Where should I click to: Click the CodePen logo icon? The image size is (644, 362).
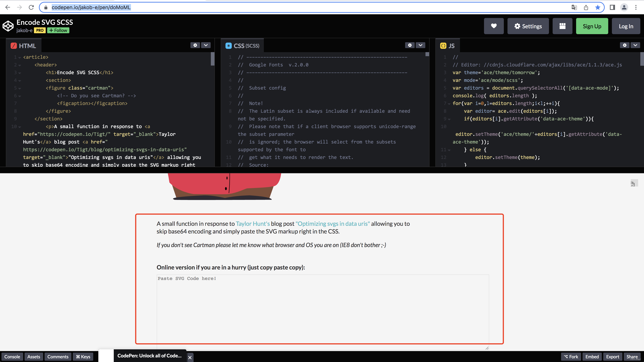pos(8,26)
